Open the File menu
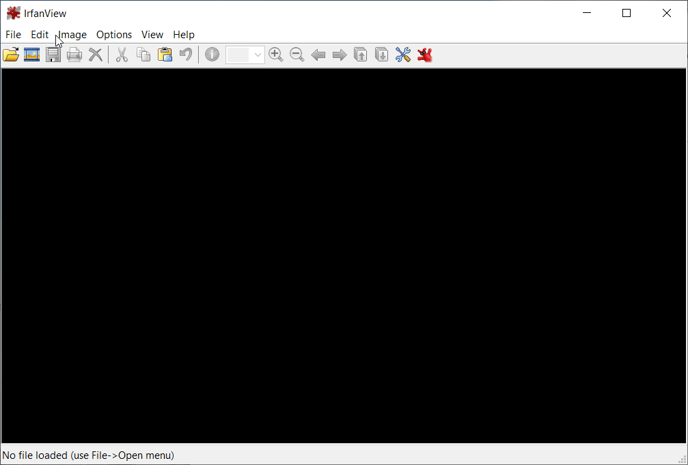Screen dimensions: 688x465 13,34
